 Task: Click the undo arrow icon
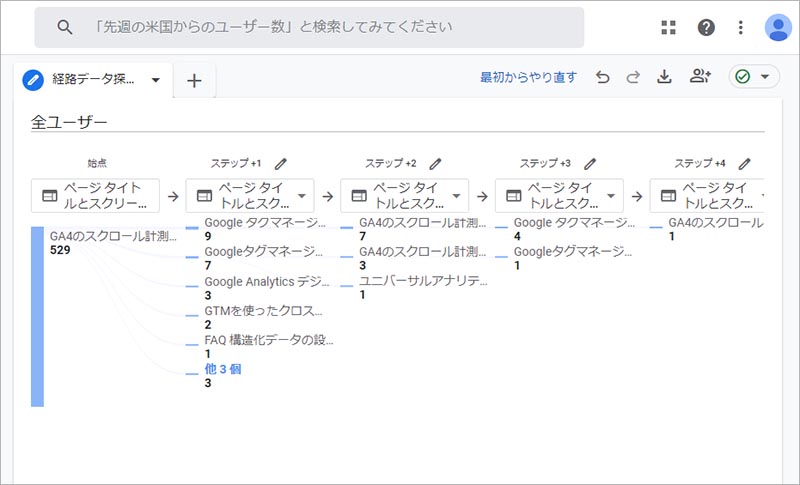[602, 78]
